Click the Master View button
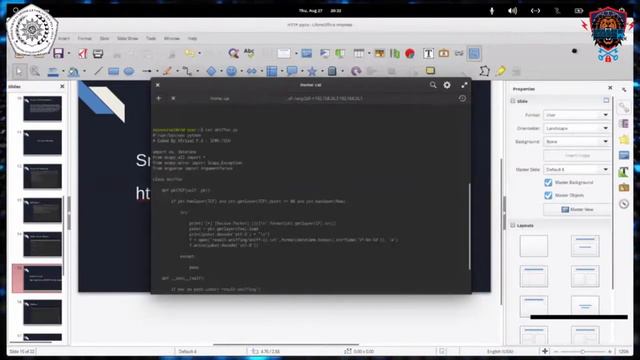Viewport: 640px width, 360px height. (577, 209)
